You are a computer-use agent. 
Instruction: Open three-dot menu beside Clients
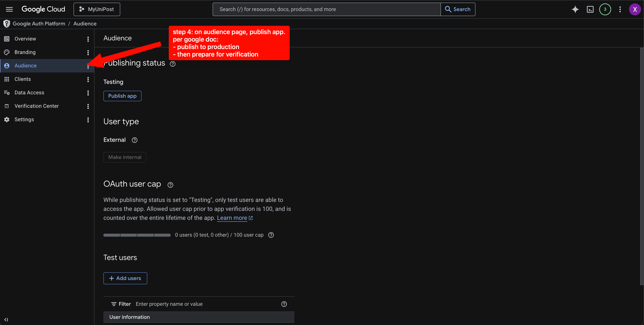[x=88, y=80]
